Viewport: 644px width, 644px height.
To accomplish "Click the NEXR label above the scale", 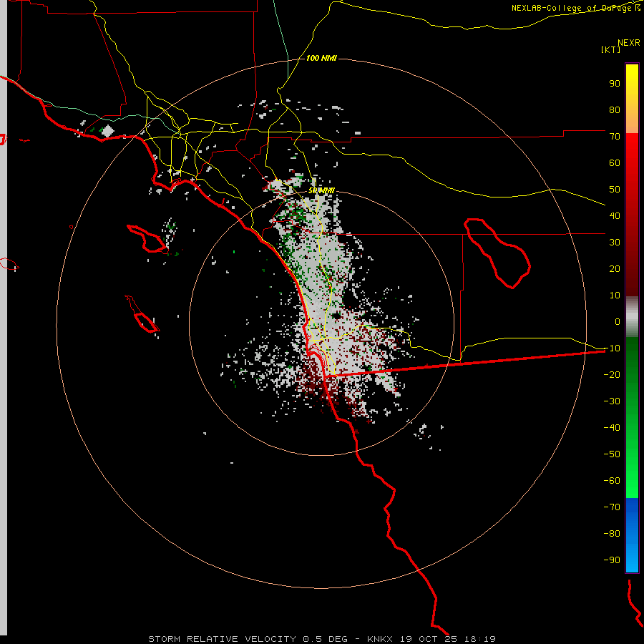I will click(x=628, y=43).
